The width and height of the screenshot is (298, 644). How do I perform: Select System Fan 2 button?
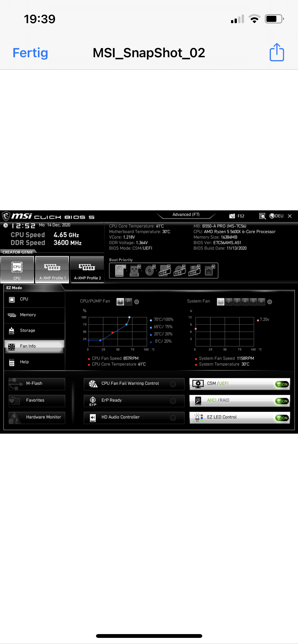click(229, 301)
